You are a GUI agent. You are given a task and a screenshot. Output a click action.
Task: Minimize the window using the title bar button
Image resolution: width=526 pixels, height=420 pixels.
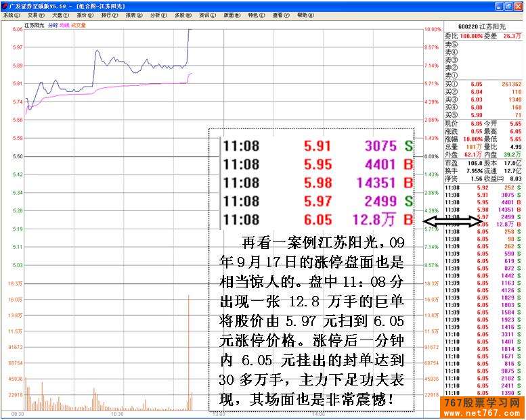(498, 5)
